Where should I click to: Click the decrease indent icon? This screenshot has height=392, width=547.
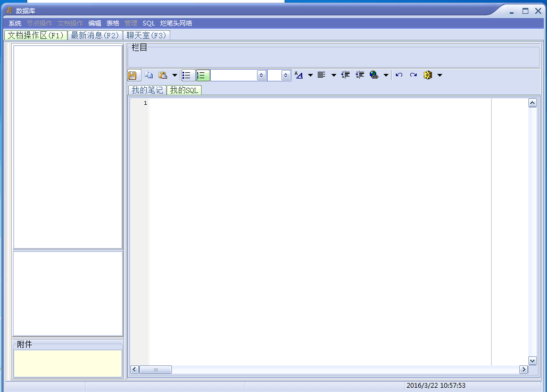345,75
